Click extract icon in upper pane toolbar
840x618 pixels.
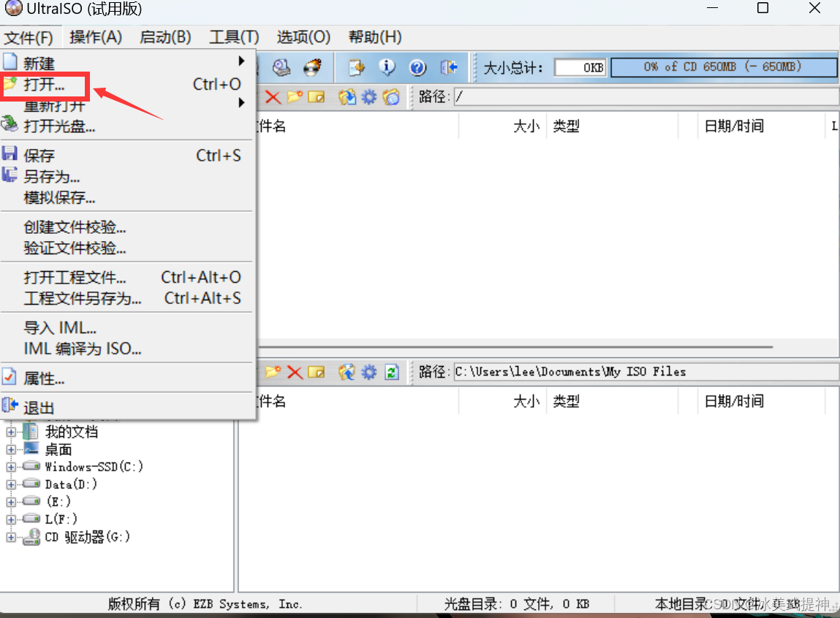click(347, 97)
